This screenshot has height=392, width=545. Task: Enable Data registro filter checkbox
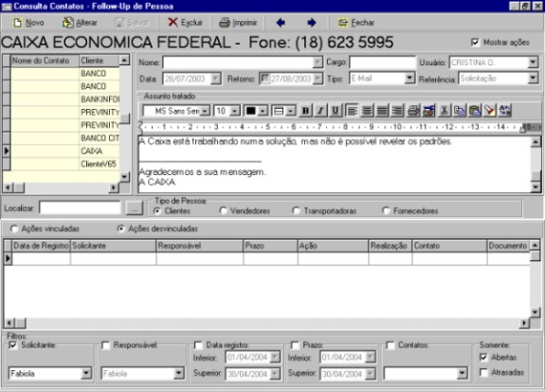point(198,345)
